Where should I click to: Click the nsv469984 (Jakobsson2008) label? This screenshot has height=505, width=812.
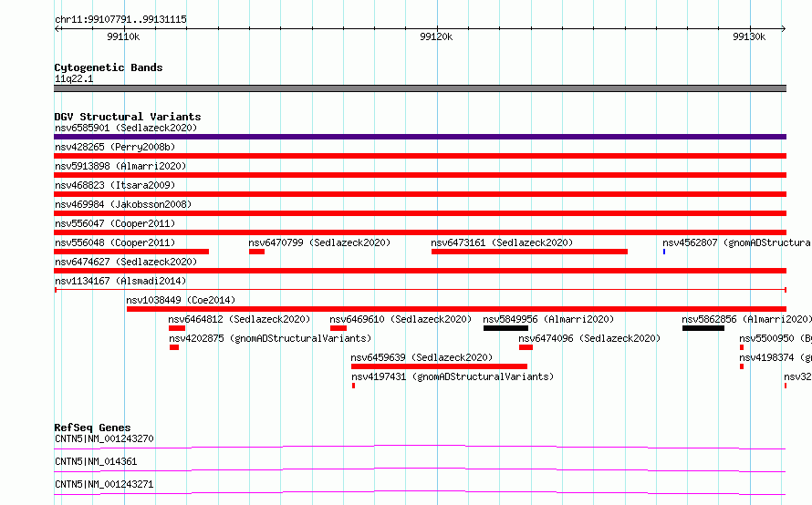click(x=123, y=204)
